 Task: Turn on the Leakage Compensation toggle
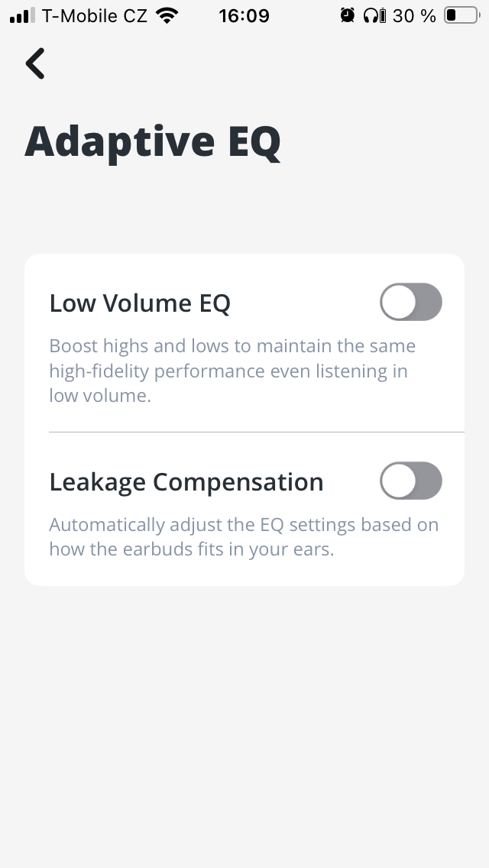click(410, 481)
